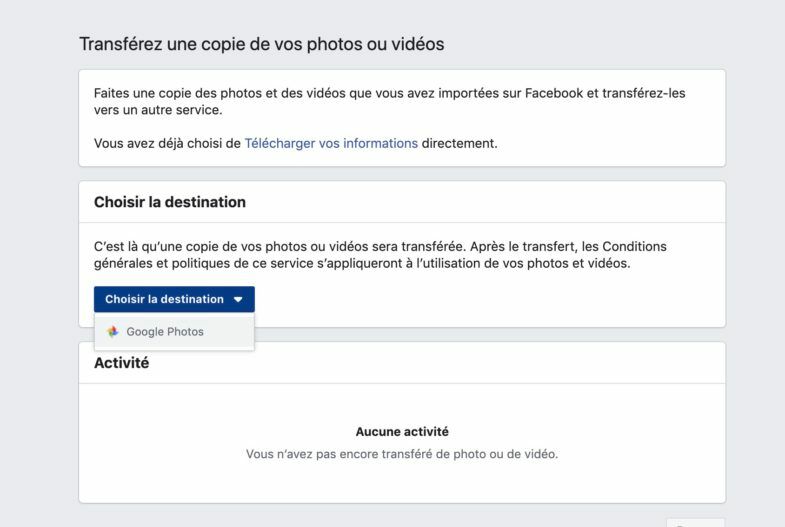Click the Faites une copie des photos paragraph
The image size is (785, 527).
[x=389, y=101]
